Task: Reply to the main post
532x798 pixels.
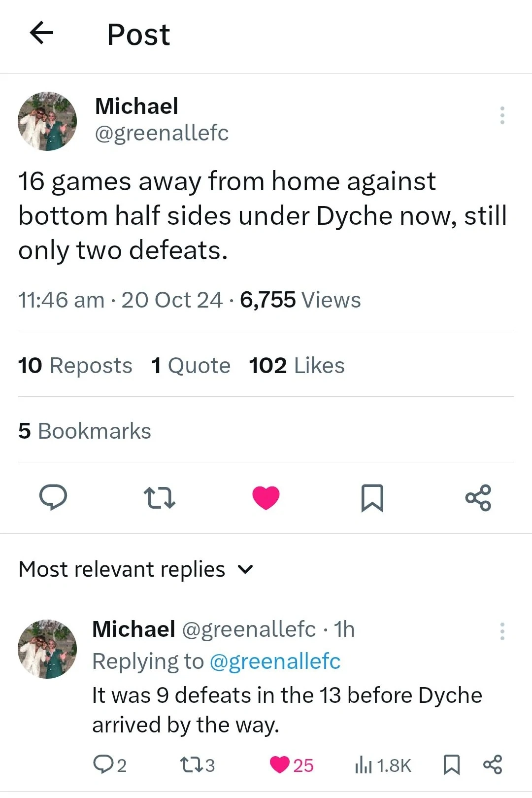Action: [x=53, y=497]
